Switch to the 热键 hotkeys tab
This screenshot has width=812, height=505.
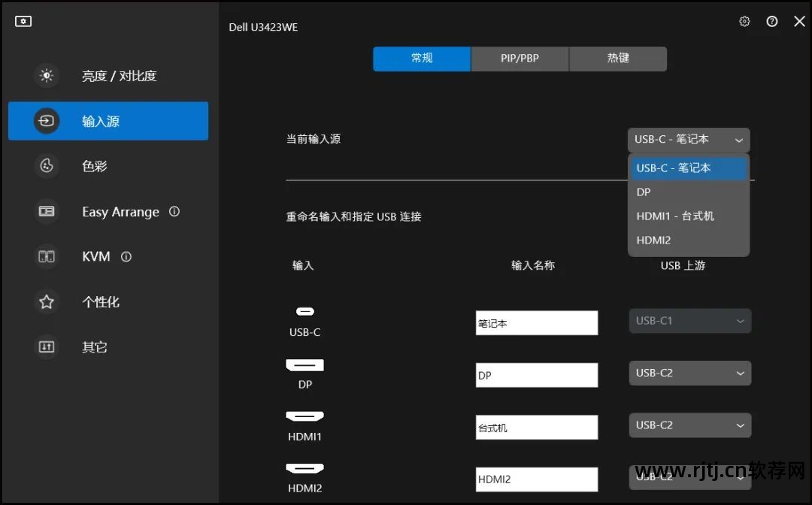coord(617,59)
